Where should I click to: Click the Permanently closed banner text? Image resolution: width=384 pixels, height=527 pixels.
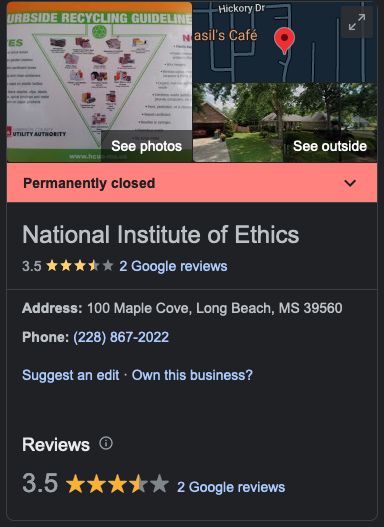(x=89, y=183)
